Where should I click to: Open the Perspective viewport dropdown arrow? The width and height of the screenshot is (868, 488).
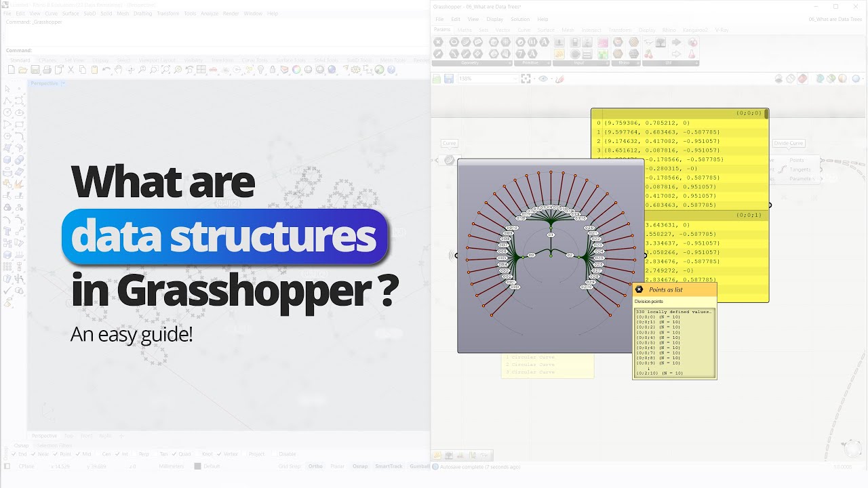tap(63, 83)
